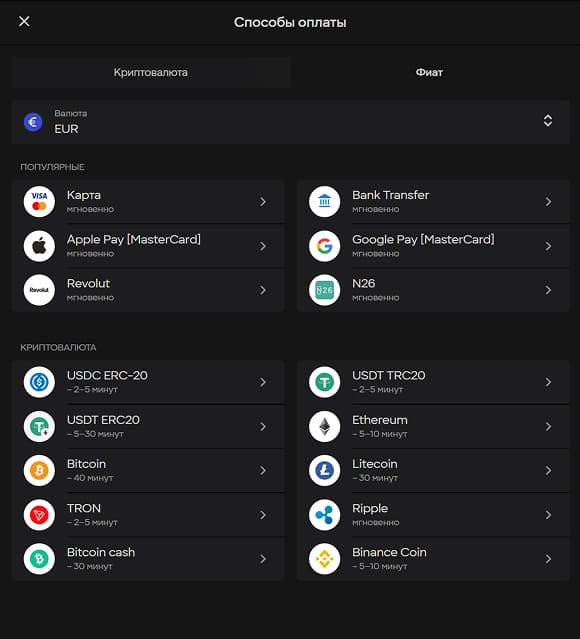Expand the USDC ERC-20 chevron

[x=263, y=382]
